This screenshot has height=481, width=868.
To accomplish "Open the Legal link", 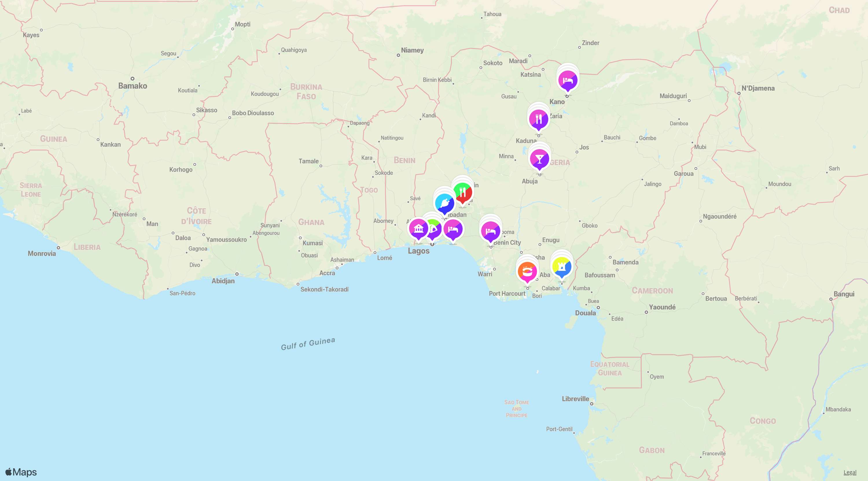I will [x=850, y=472].
